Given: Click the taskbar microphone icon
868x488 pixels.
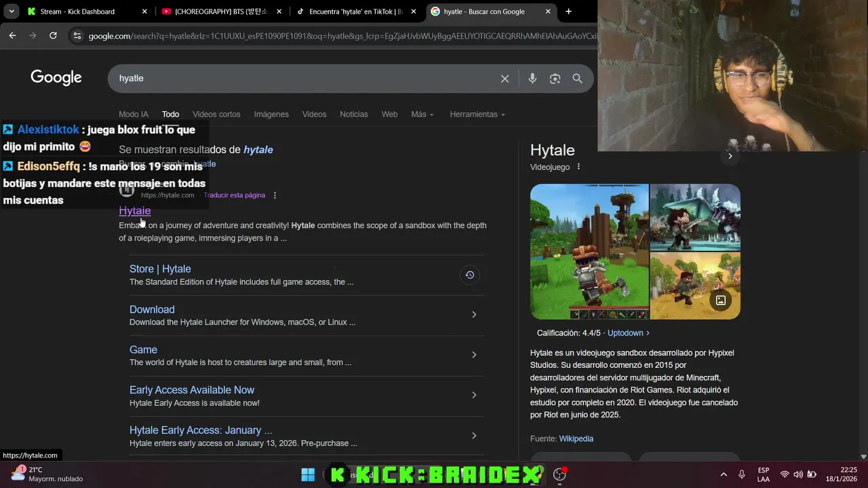Looking at the screenshot, I should 742,474.
